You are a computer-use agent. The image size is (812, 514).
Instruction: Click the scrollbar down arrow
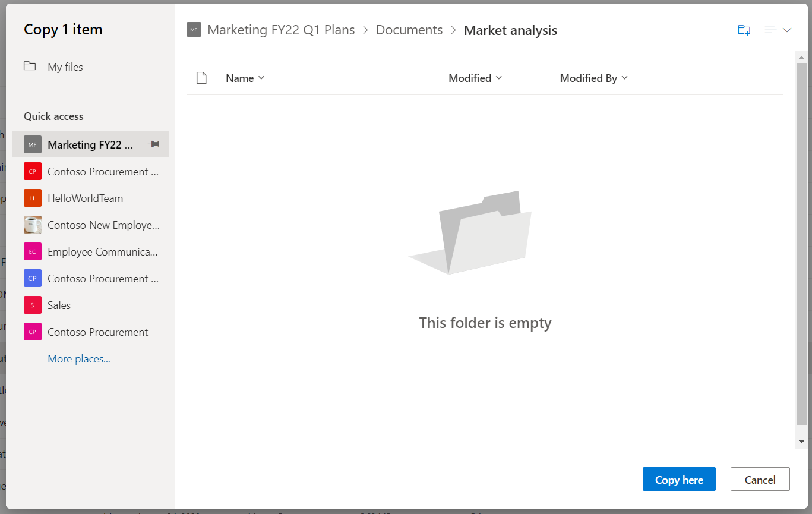point(801,442)
